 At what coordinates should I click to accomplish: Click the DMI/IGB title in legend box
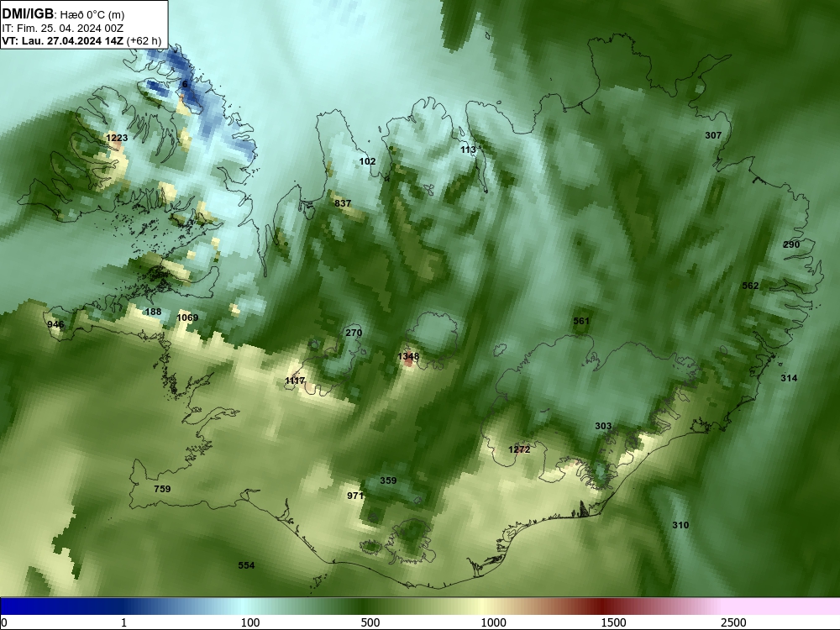pos(28,14)
